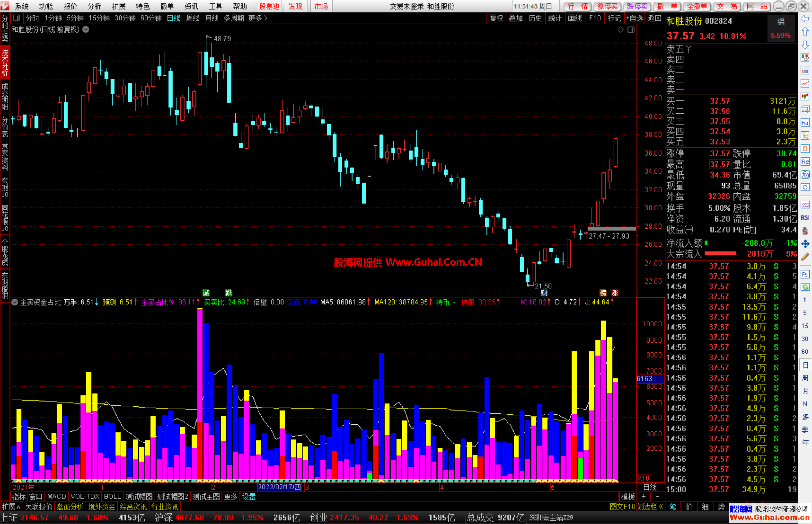
Task: Click the candlestick chart icon in right toolbar
Action: coord(805,96)
